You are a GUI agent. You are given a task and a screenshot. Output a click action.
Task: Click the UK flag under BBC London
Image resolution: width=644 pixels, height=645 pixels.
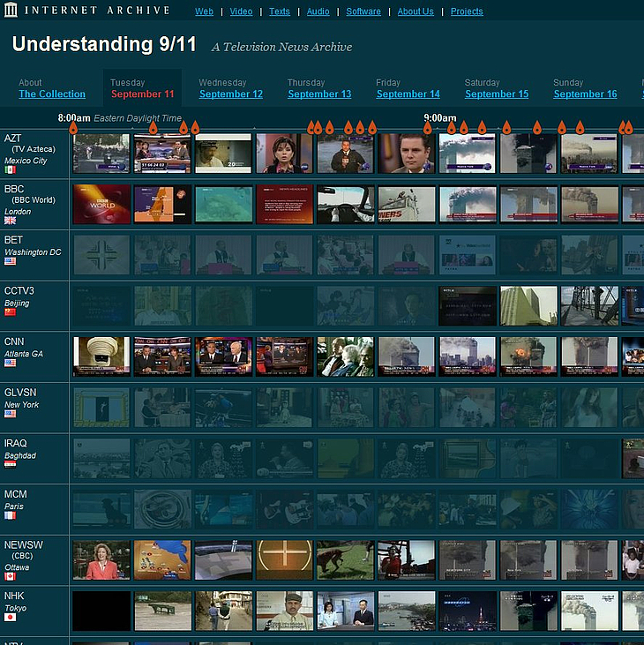[x=10, y=221]
